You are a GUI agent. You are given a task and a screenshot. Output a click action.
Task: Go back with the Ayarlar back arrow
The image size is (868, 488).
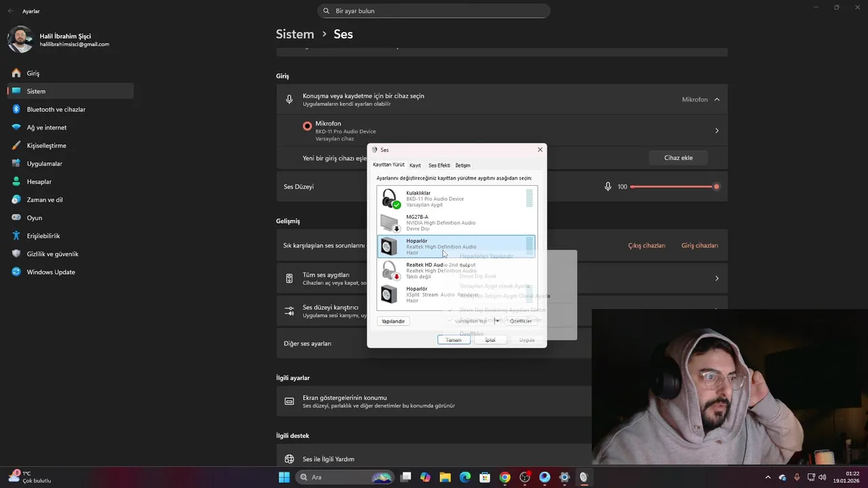pyautogui.click(x=10, y=11)
